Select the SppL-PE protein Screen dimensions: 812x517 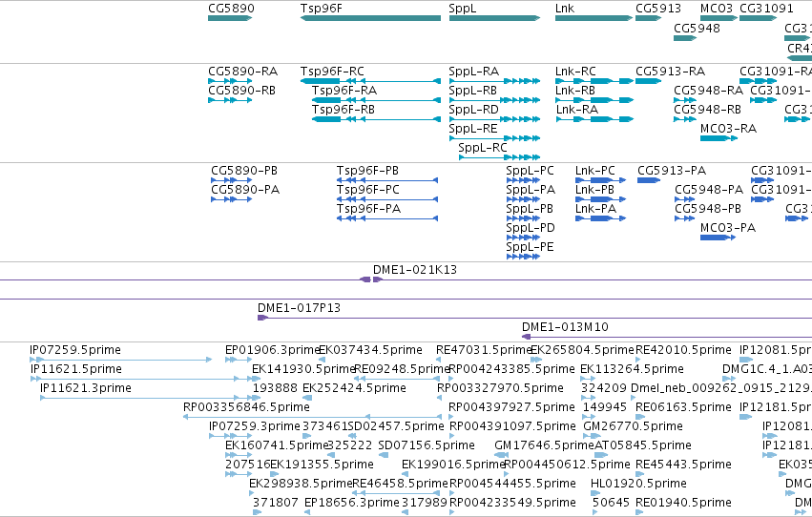click(523, 257)
